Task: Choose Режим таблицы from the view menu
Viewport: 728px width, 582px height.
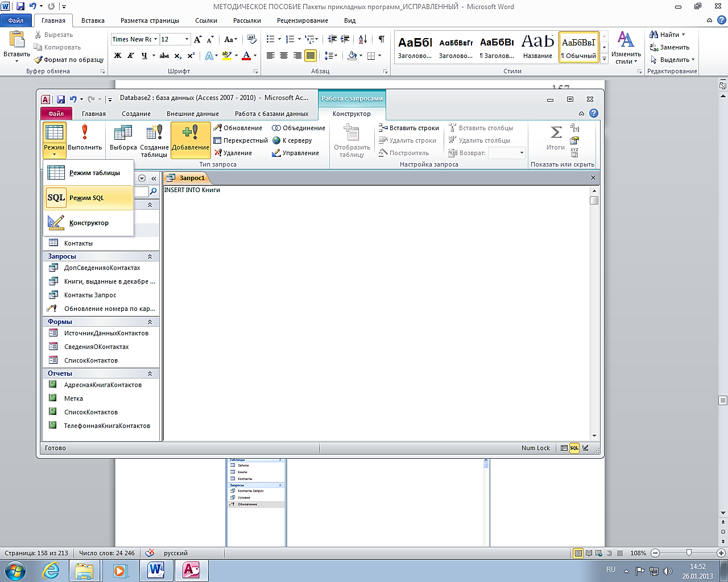Action: (88, 173)
